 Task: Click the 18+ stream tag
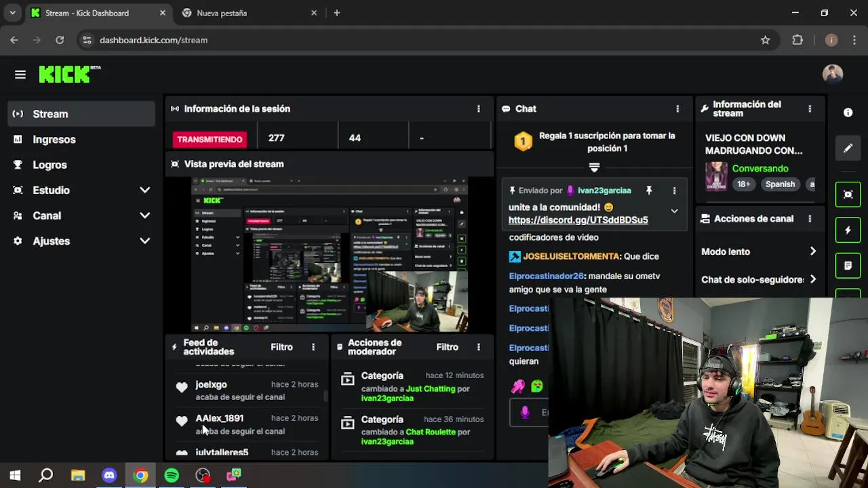tap(744, 184)
